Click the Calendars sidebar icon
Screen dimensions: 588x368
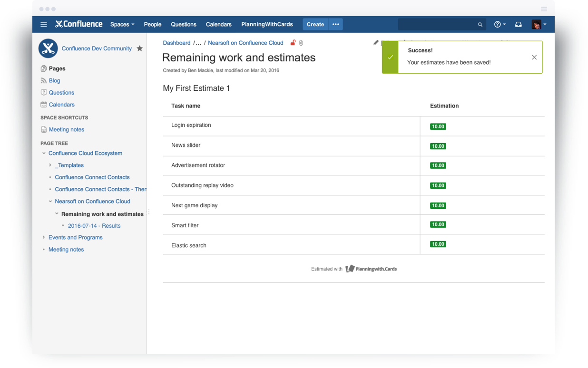pos(44,105)
